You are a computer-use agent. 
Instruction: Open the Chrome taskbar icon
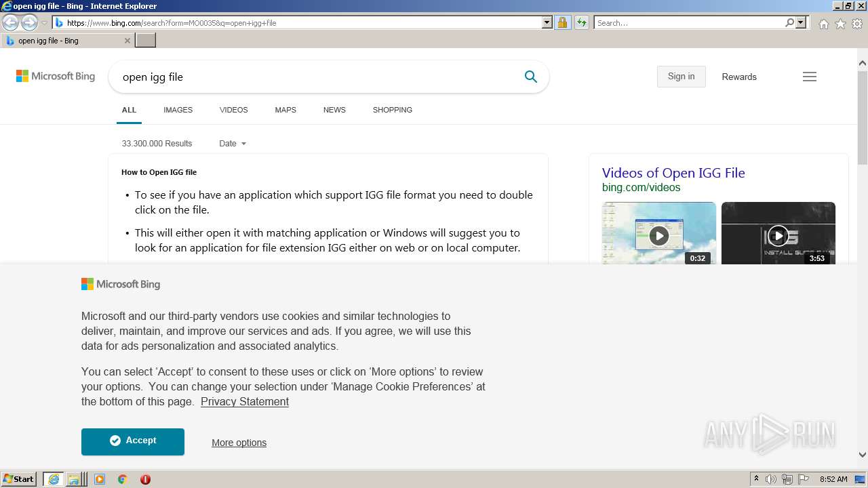point(122,479)
